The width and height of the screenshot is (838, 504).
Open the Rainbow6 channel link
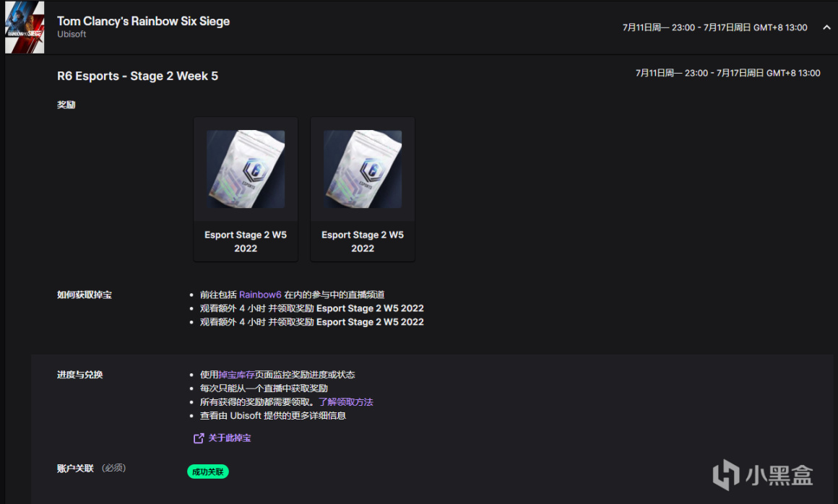[x=260, y=295]
